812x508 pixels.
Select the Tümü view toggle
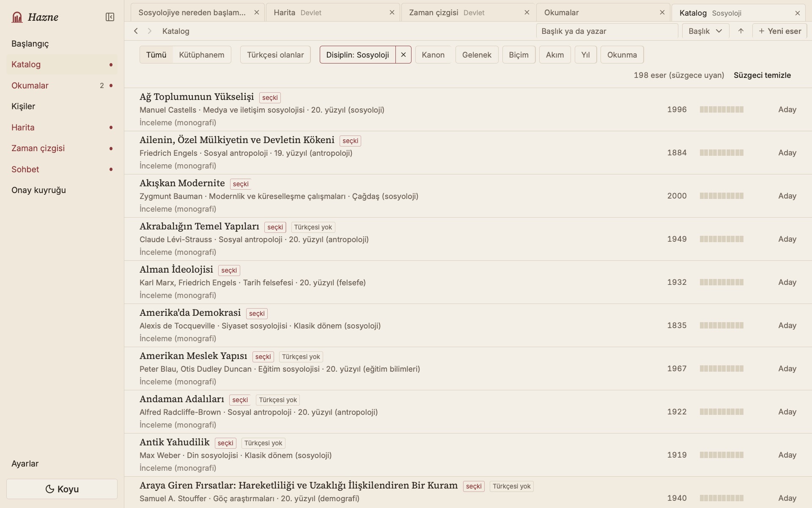156,55
